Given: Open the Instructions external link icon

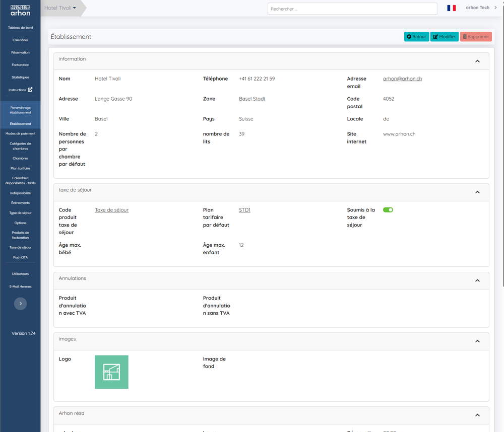Looking at the screenshot, I should coord(30,90).
